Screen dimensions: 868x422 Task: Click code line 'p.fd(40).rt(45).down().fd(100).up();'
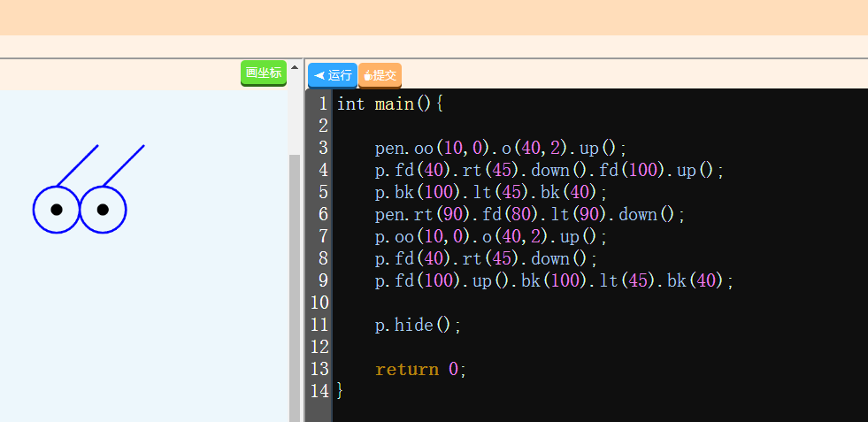(549, 170)
